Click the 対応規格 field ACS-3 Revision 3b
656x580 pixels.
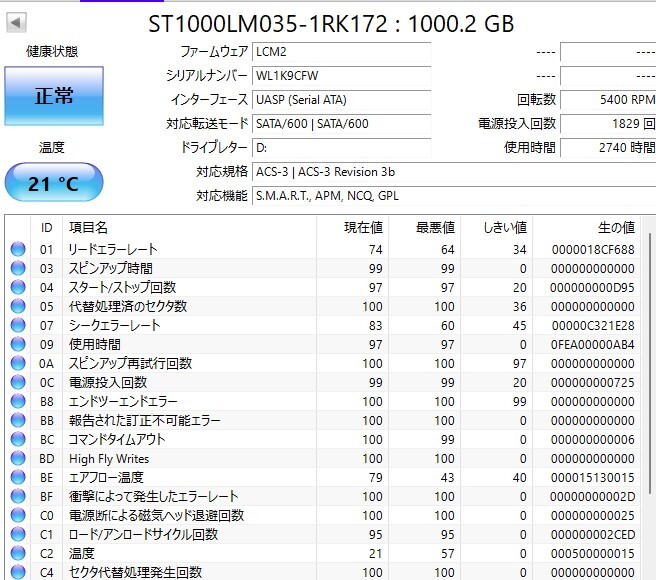coord(454,172)
